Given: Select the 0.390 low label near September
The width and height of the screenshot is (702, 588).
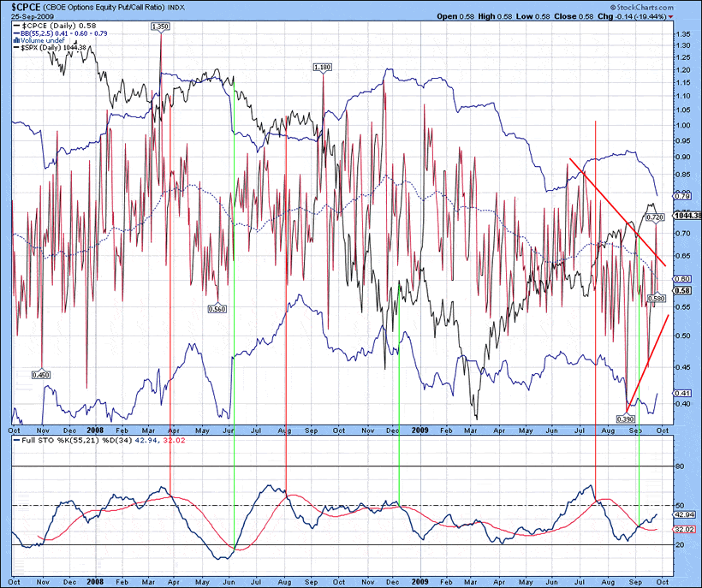Looking at the screenshot, I should point(626,419).
